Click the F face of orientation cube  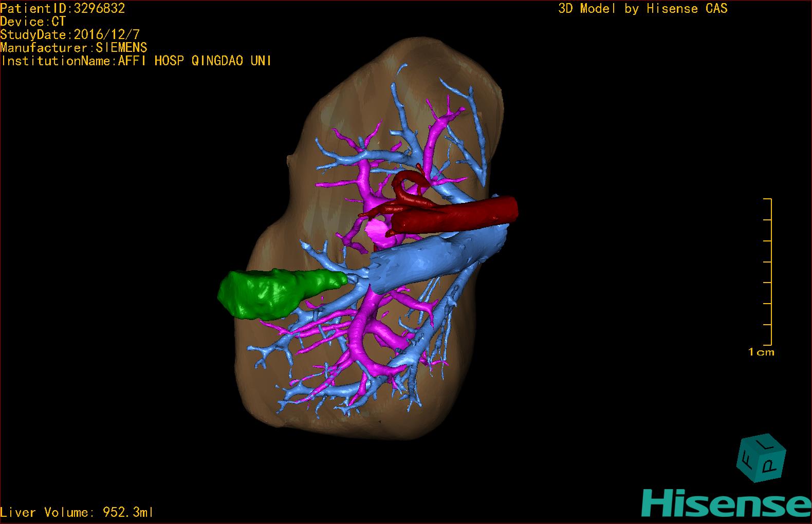pos(745,458)
